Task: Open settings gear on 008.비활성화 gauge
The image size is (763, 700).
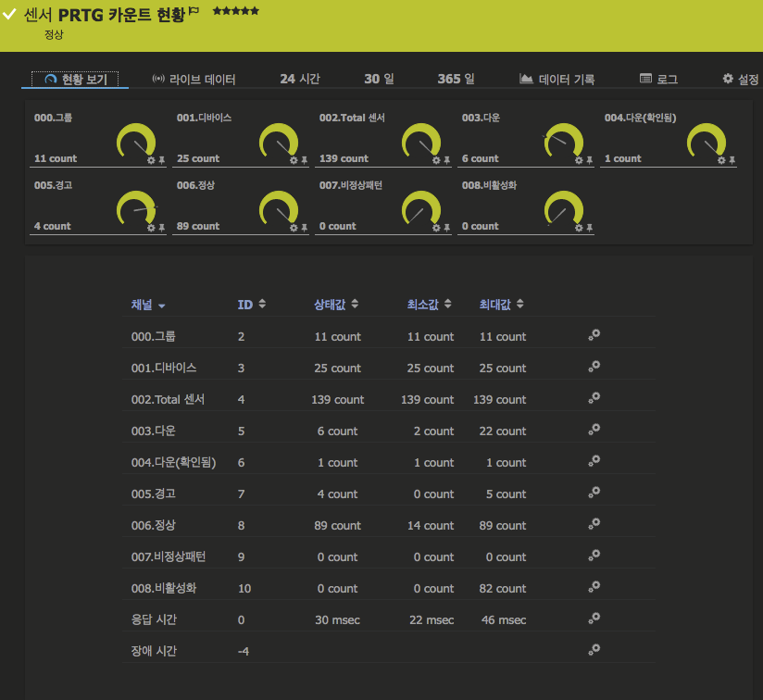Action: [579, 228]
